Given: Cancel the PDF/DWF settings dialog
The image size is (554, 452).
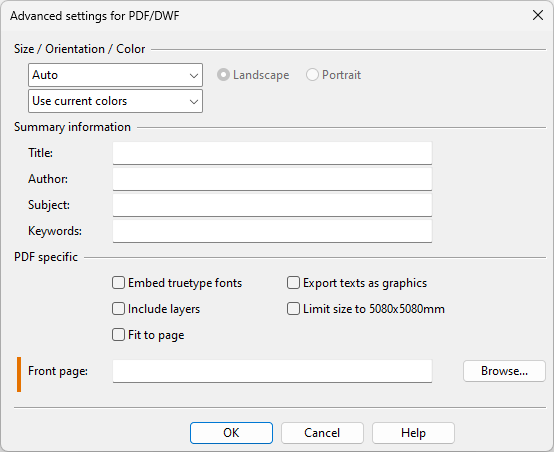Looking at the screenshot, I should [x=322, y=433].
